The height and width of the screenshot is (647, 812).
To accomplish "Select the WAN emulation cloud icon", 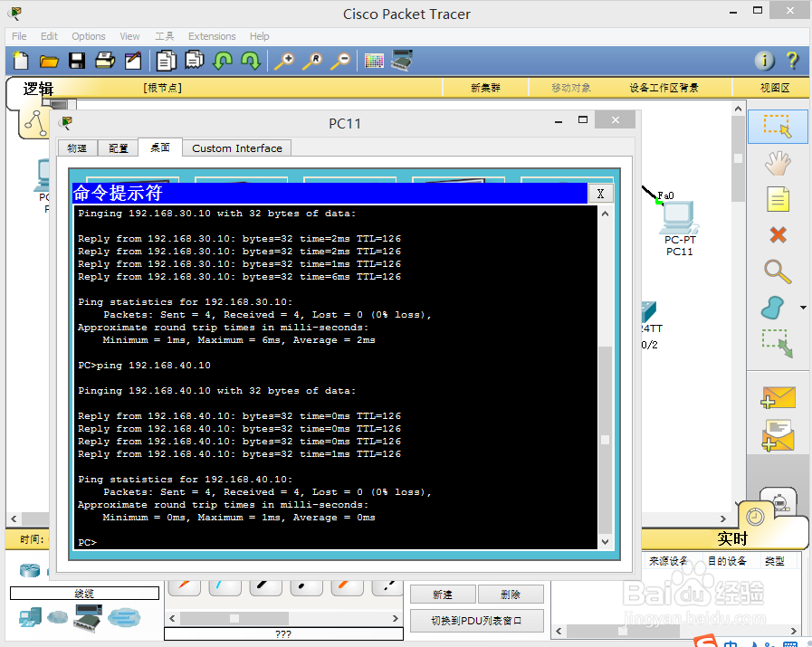I will [57, 617].
